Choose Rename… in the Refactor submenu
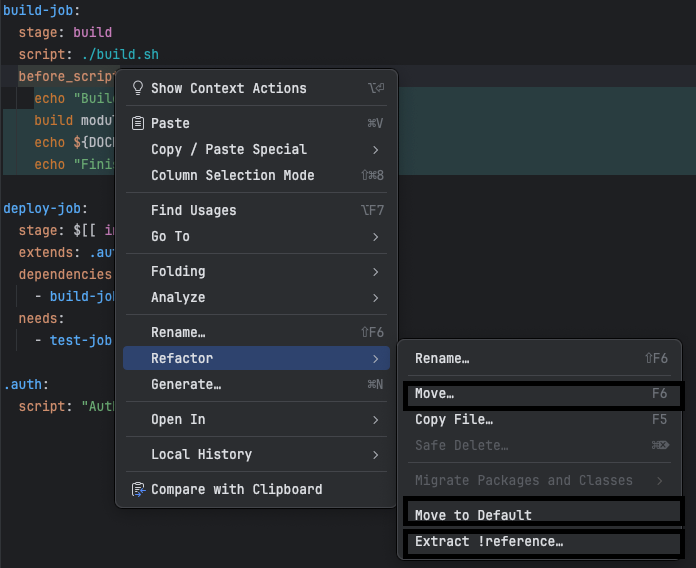The height and width of the screenshot is (568, 696). (539, 358)
